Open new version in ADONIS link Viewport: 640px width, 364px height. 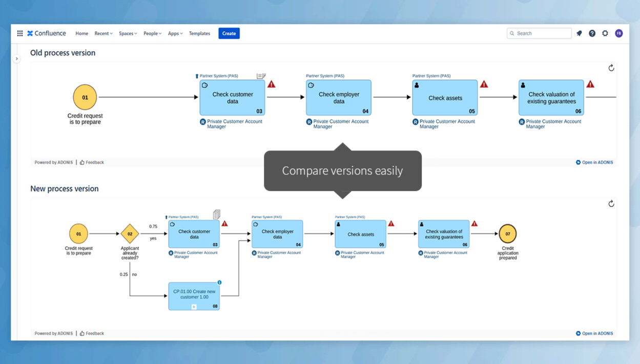coord(594,333)
